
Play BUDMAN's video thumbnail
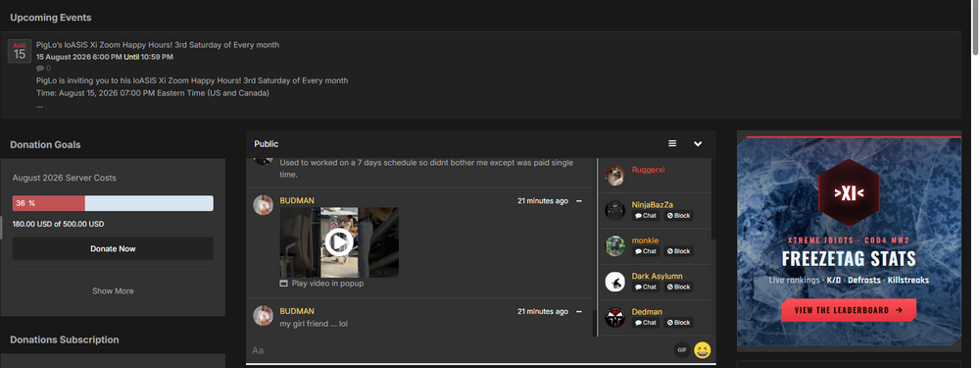339,242
